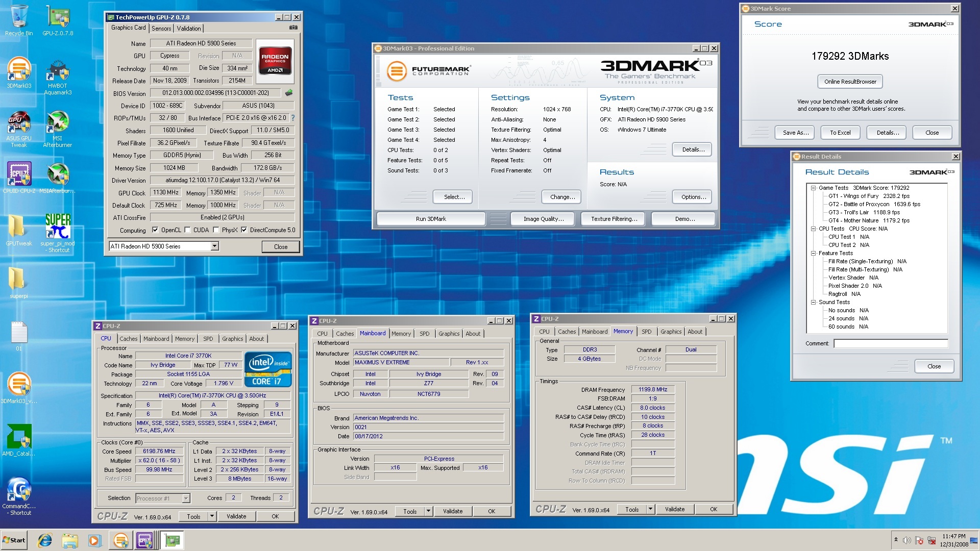Click into the Comment input field
The width and height of the screenshot is (980, 551).
891,343
